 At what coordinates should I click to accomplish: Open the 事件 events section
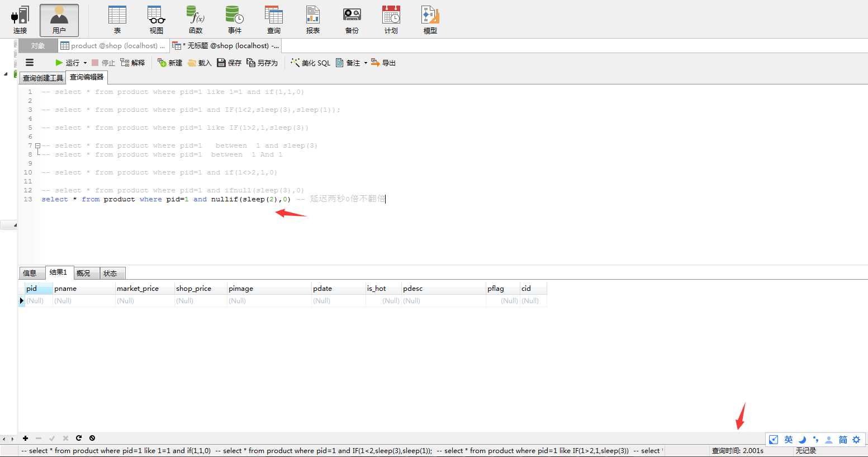click(x=235, y=20)
